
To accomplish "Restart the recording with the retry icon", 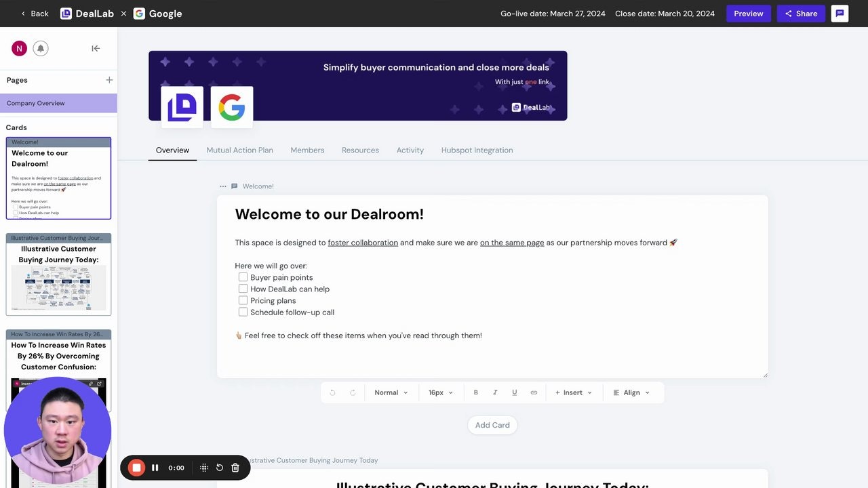I will click(x=219, y=467).
